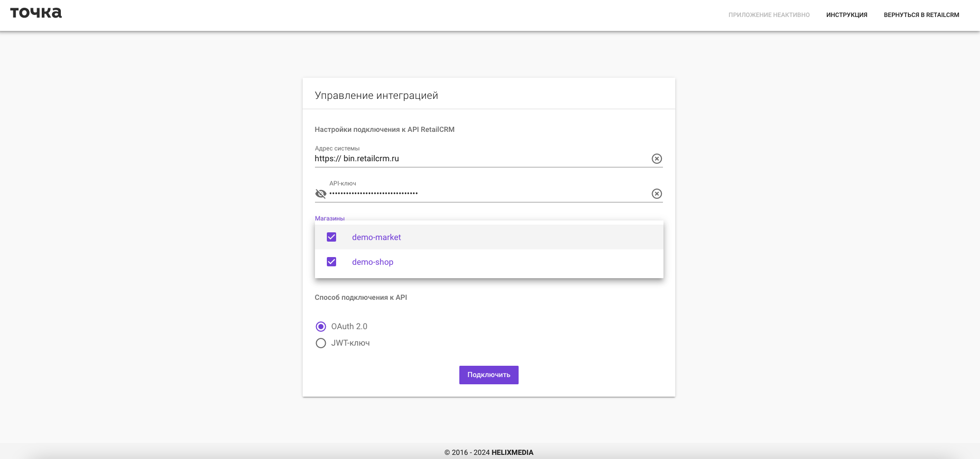Click Вернуться в RetailCRM link
Screen dimensions: 980x459
(x=921, y=15)
